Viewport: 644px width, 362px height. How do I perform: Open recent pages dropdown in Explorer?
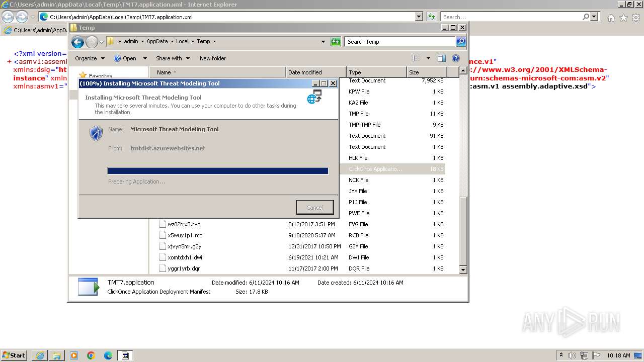[x=101, y=42]
